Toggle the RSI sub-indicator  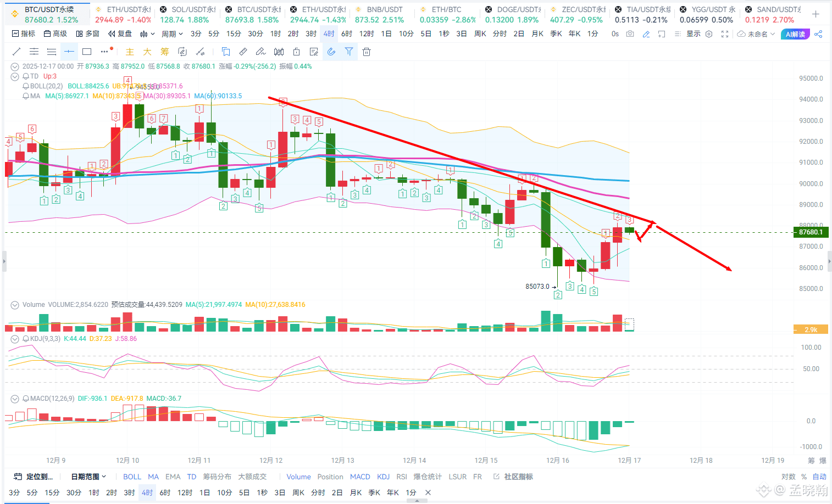[x=402, y=477]
